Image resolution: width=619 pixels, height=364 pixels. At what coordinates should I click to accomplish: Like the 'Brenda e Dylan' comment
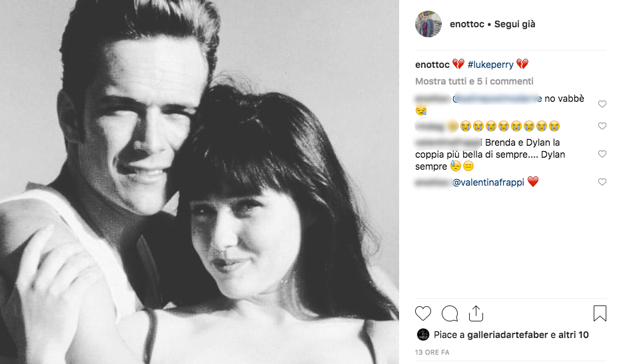602,154
